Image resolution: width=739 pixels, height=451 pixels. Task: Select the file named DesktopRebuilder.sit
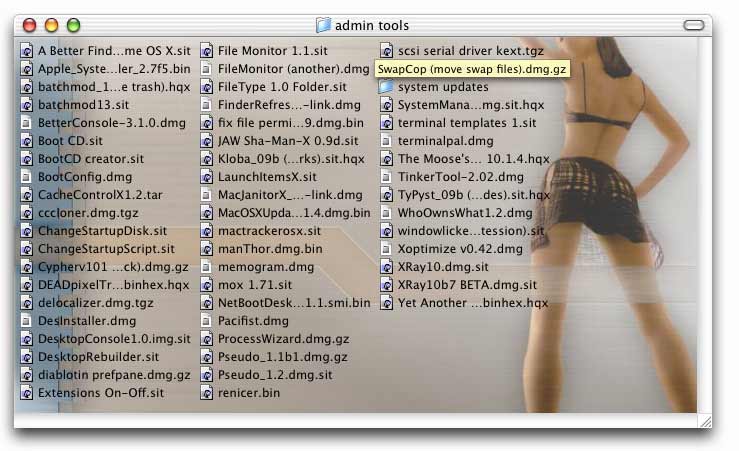(99, 357)
